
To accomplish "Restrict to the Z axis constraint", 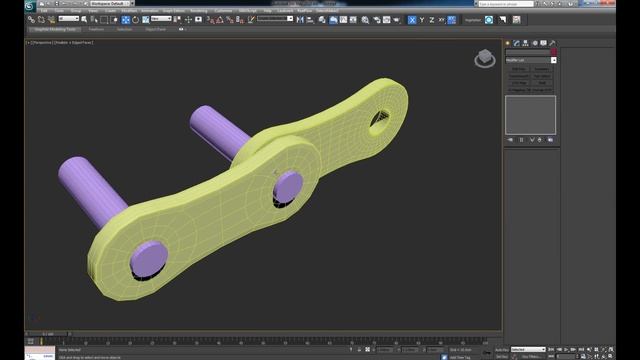I will click(x=431, y=20).
